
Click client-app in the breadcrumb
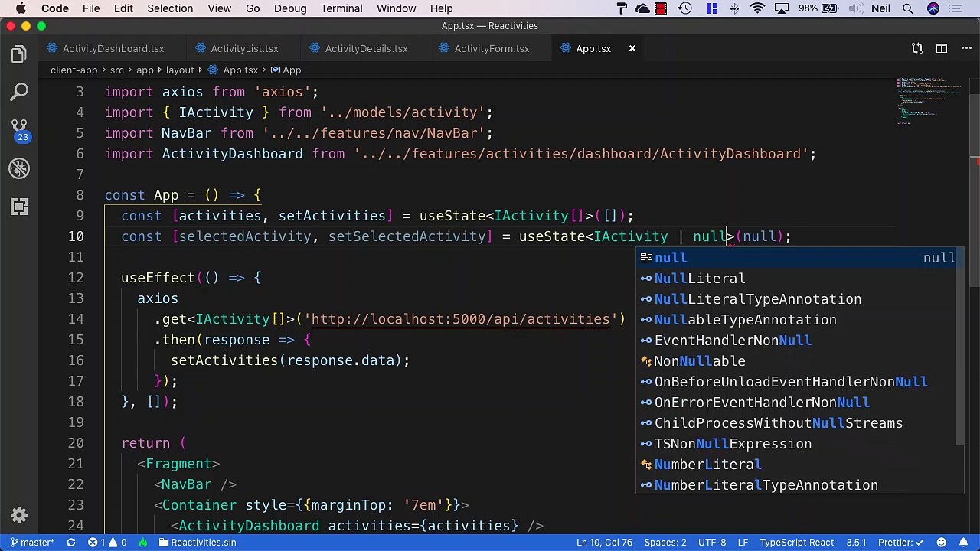73,70
